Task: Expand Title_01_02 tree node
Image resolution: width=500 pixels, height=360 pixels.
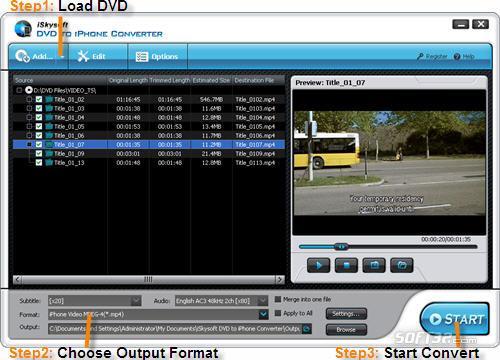Action: point(29,99)
